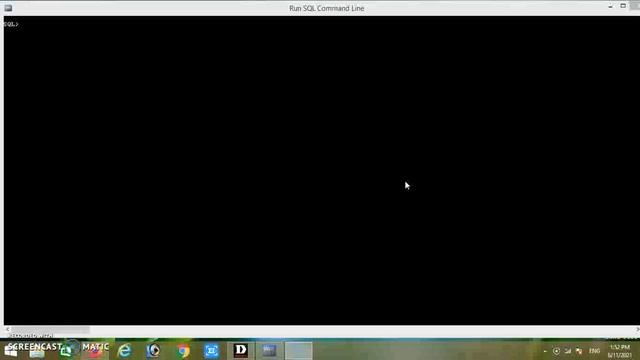
Task: Open the blue screen-capture app taskbar icon
Action: coord(211,351)
